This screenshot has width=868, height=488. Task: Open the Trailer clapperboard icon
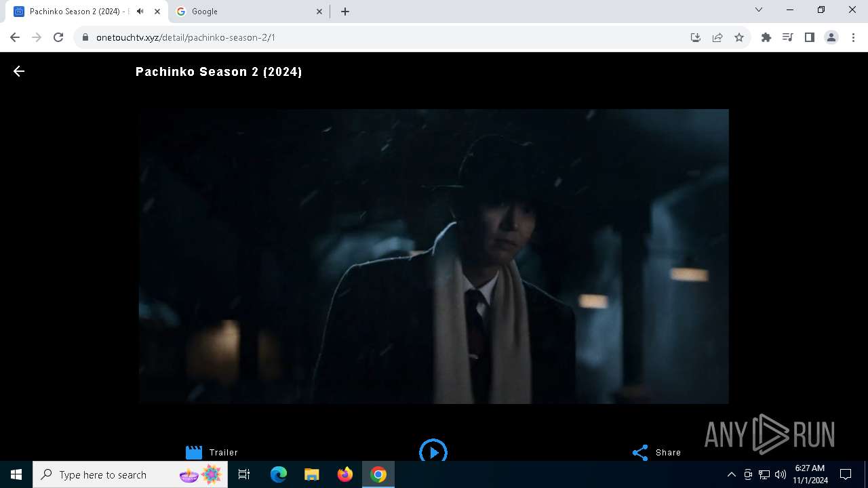[x=194, y=452]
